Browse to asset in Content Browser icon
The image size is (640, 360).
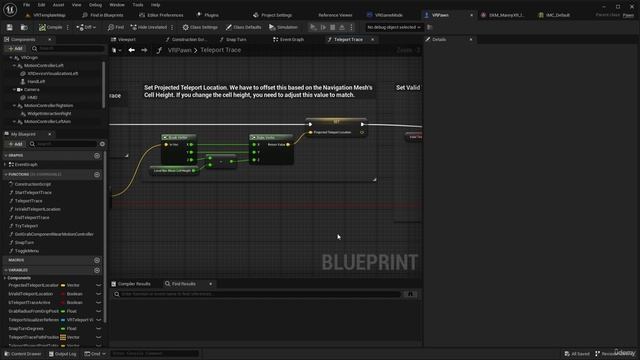(x=24, y=27)
